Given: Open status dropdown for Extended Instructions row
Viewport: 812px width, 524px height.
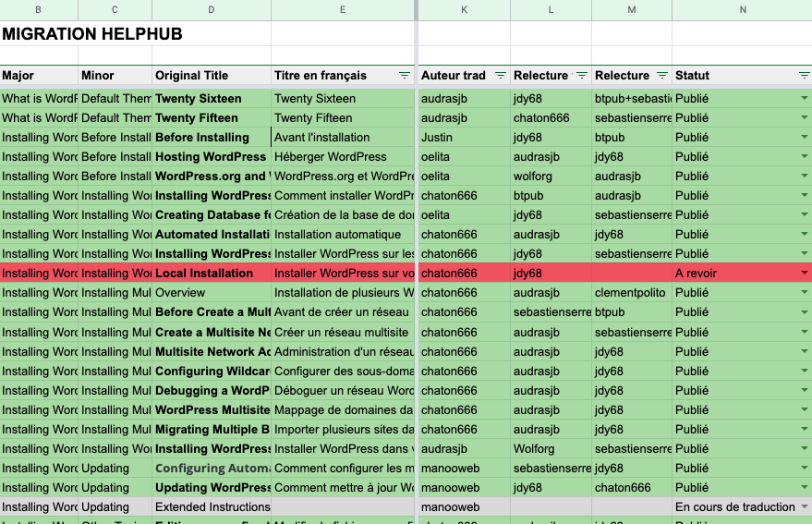Looking at the screenshot, I should coord(805,506).
